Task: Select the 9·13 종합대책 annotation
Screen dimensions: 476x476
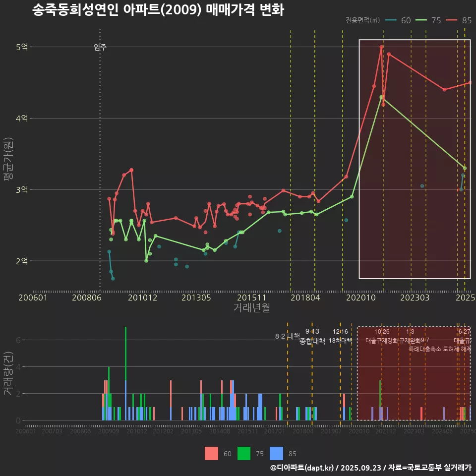Action: 312,336
